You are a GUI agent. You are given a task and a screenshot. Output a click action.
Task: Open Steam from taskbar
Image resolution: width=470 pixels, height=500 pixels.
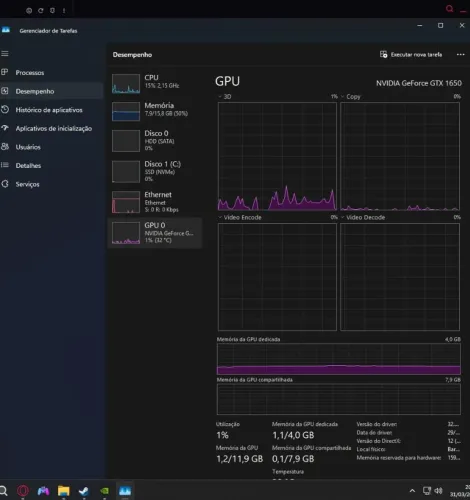click(84, 491)
